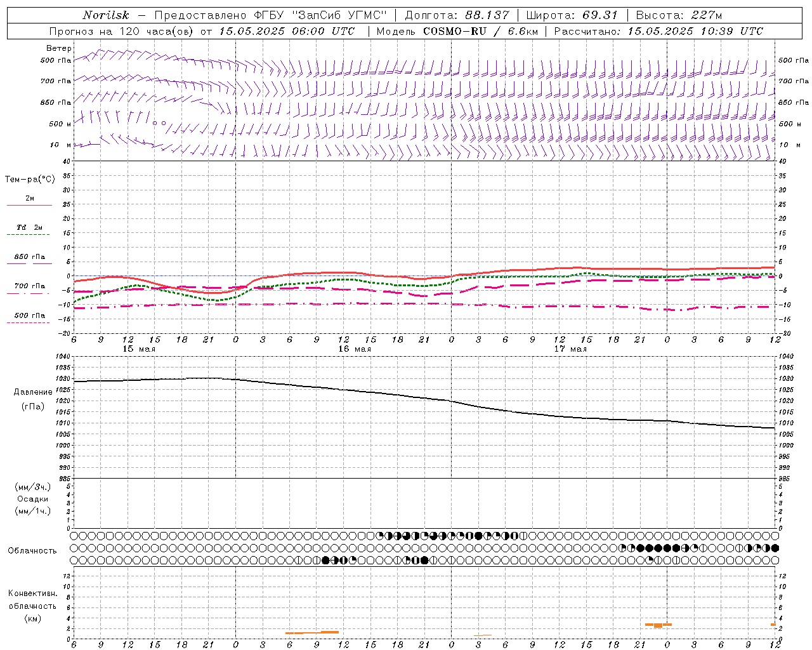The width and height of the screenshot is (812, 650).
Task: Click the '700 гПа' entry in temperature legend
Action: (30, 286)
